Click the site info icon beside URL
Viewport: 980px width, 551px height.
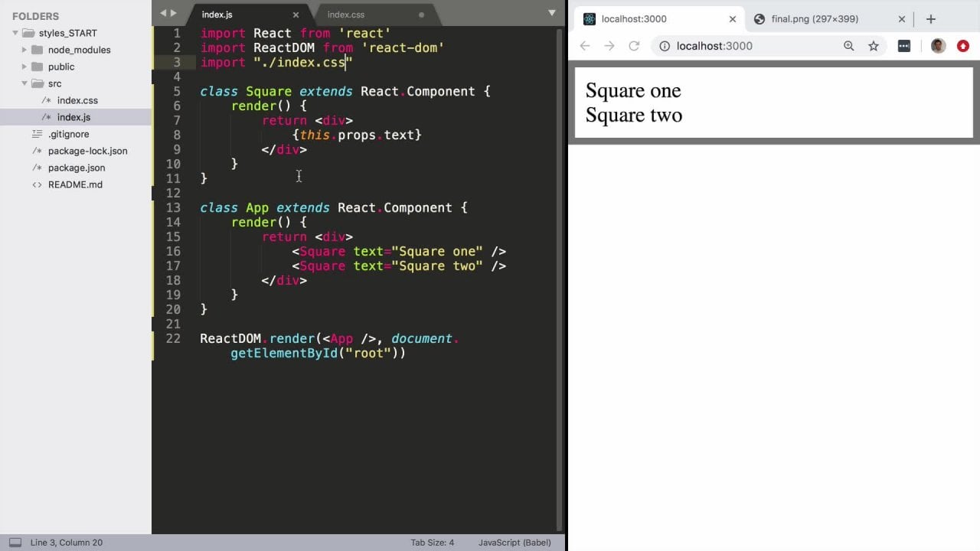[x=665, y=46]
